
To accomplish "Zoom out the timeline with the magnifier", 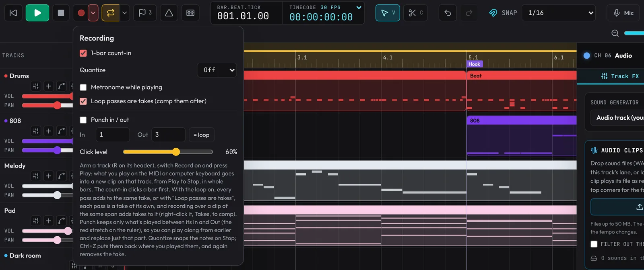I will pos(615,33).
